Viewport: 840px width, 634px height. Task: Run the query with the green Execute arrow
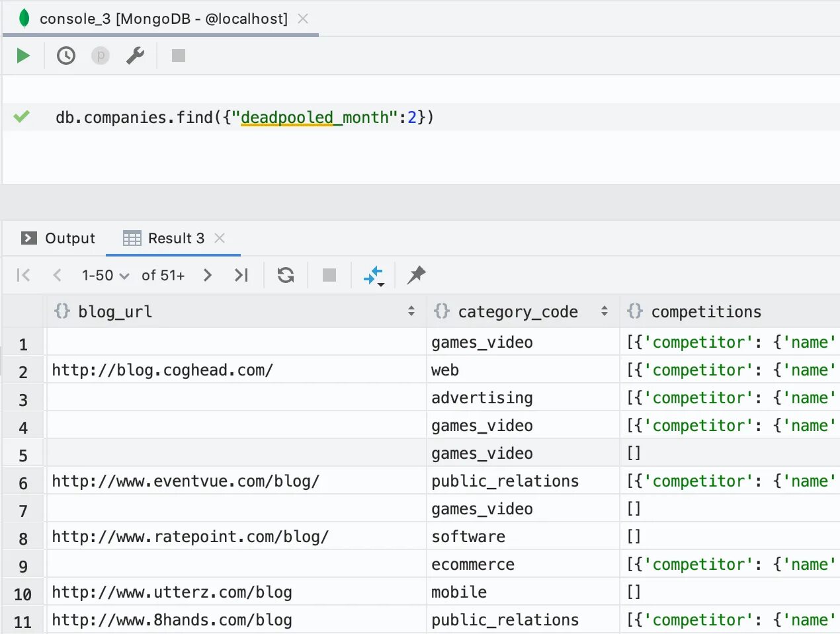pyautogui.click(x=23, y=56)
